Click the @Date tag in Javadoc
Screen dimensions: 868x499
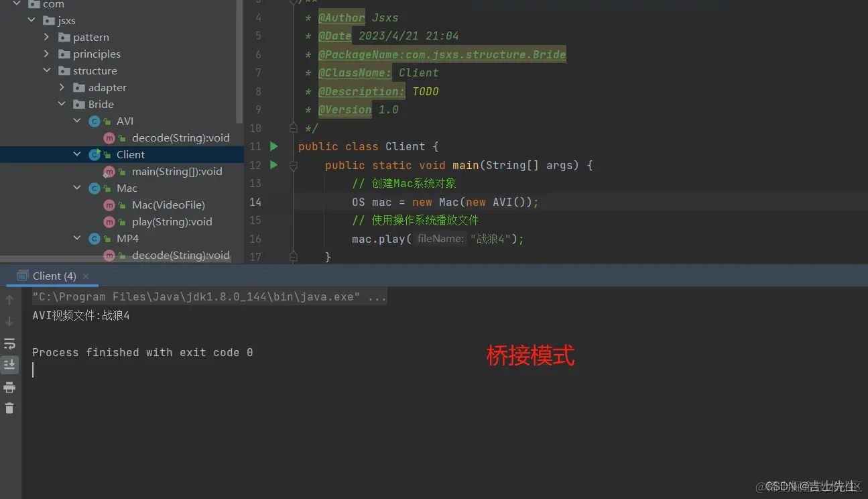pos(335,36)
